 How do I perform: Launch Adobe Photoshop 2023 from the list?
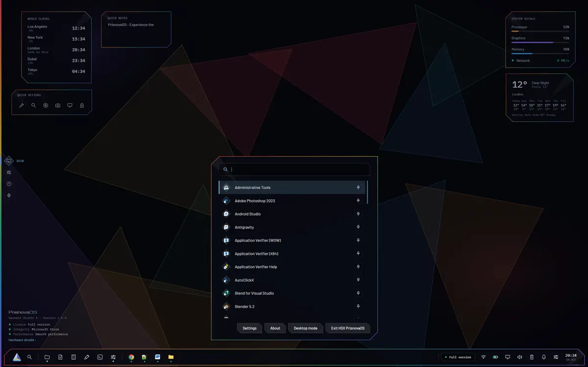pos(292,200)
